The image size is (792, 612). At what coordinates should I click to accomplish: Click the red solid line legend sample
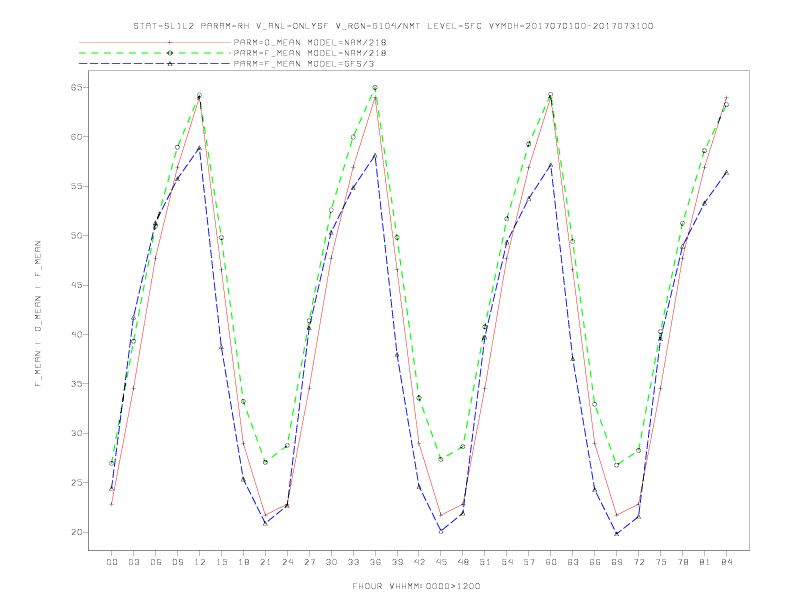point(155,42)
